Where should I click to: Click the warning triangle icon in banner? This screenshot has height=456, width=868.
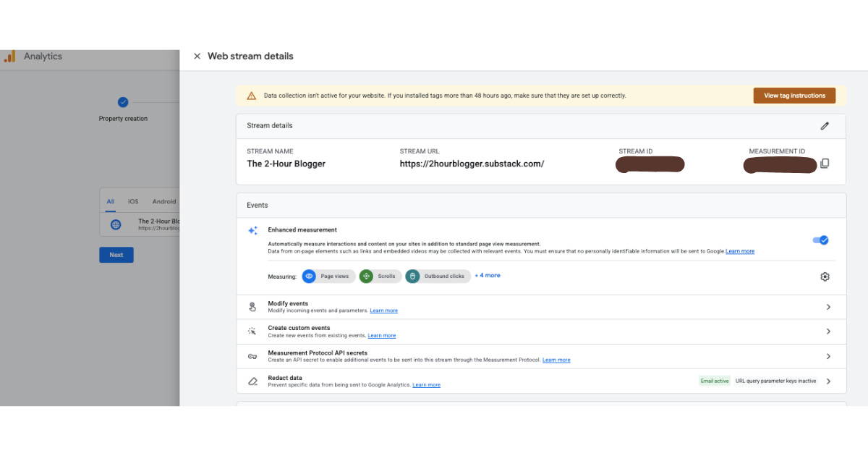pos(251,96)
